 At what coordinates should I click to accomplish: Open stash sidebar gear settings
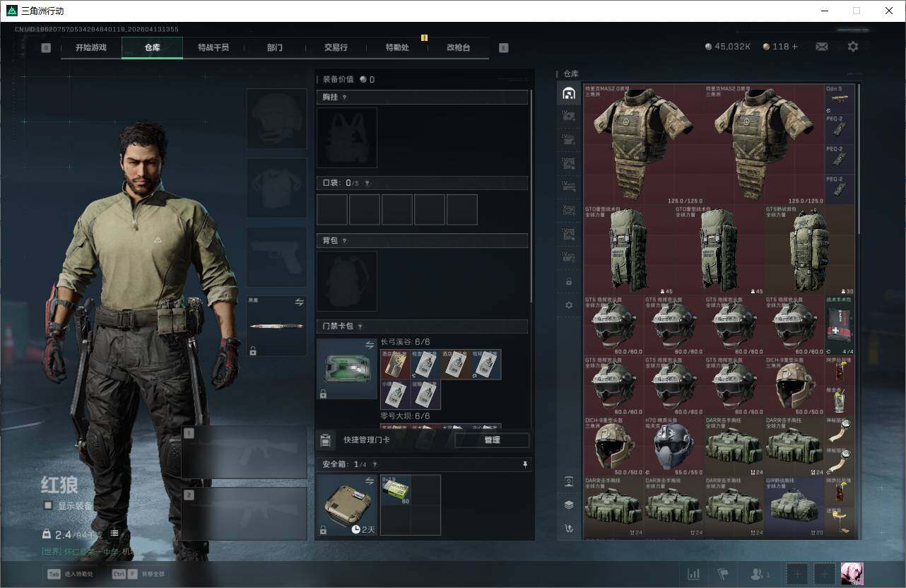point(569,305)
